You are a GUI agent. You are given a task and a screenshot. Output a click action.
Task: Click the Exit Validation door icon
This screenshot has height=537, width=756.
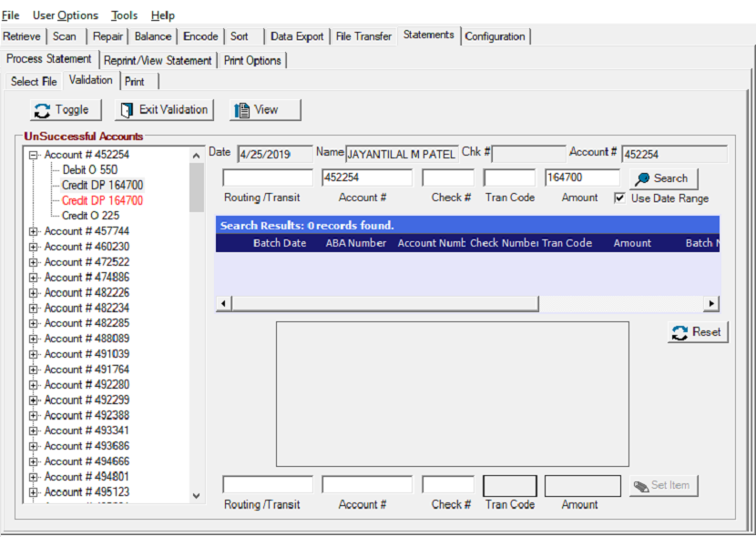[x=127, y=110]
